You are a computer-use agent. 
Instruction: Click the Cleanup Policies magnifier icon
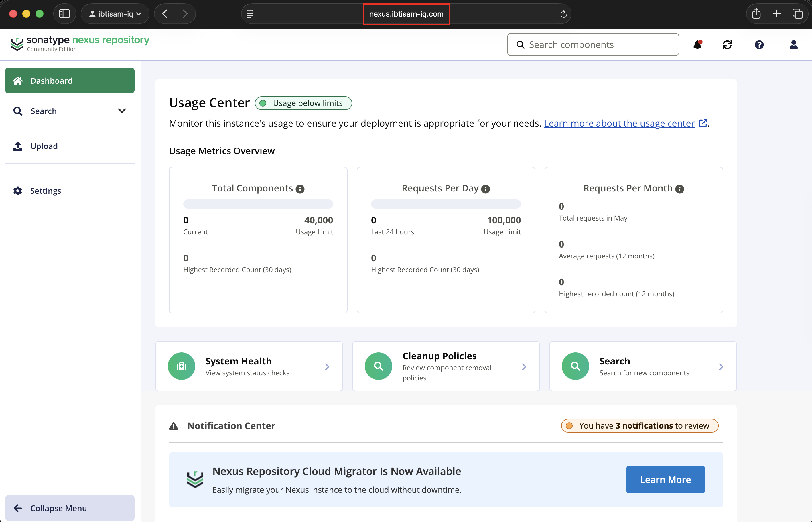pos(379,366)
